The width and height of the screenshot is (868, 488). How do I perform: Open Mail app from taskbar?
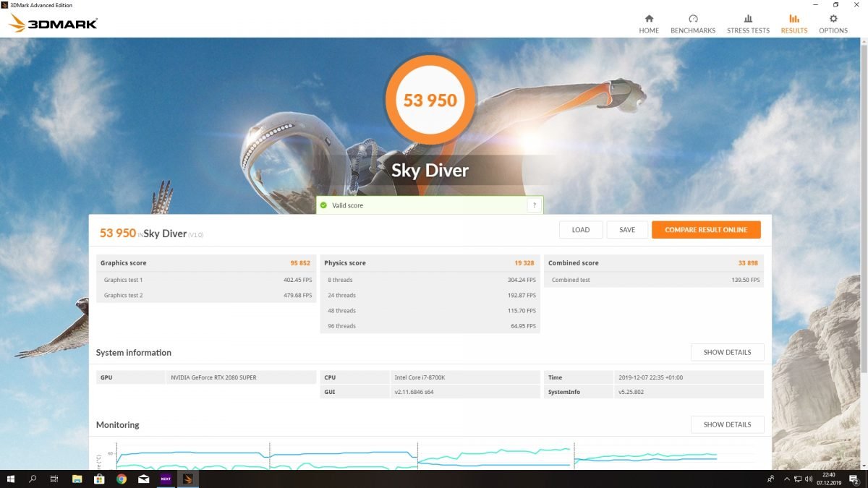point(143,479)
